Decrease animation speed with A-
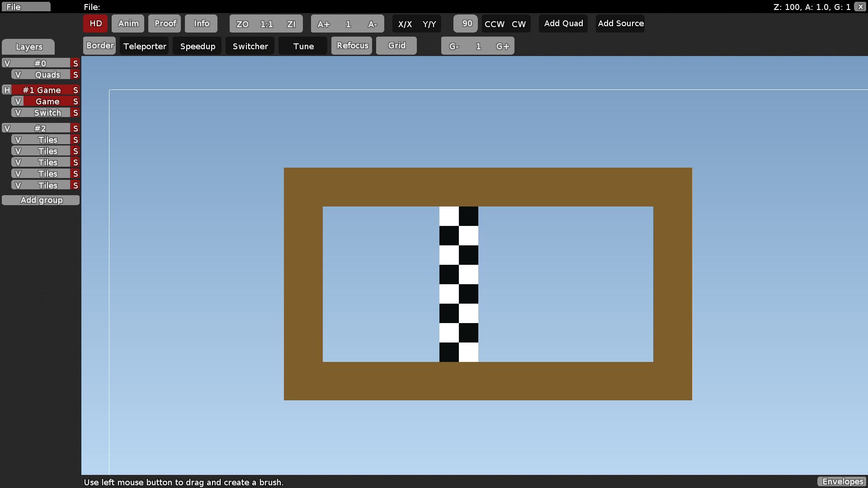The width and height of the screenshot is (868, 488). [373, 23]
